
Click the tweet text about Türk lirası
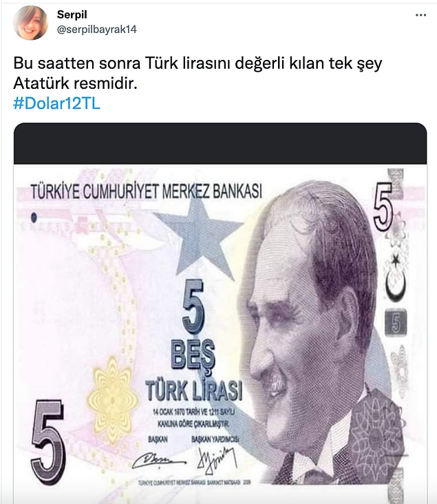coord(198,73)
